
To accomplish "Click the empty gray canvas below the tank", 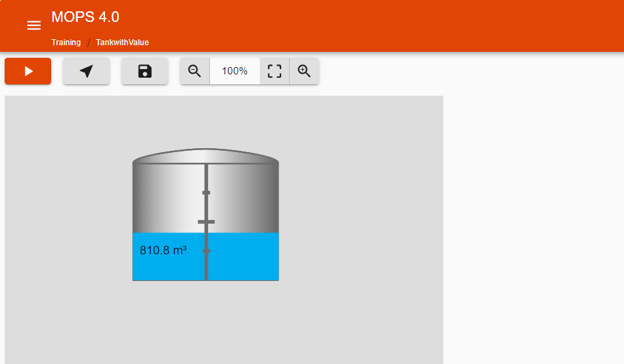I will click(x=223, y=322).
